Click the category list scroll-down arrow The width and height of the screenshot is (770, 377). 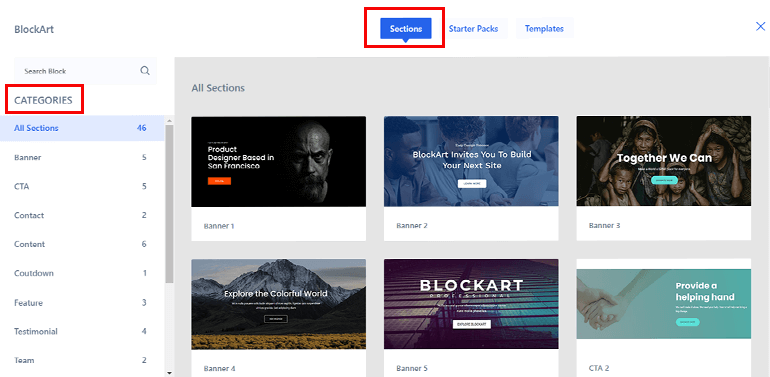coord(169,373)
